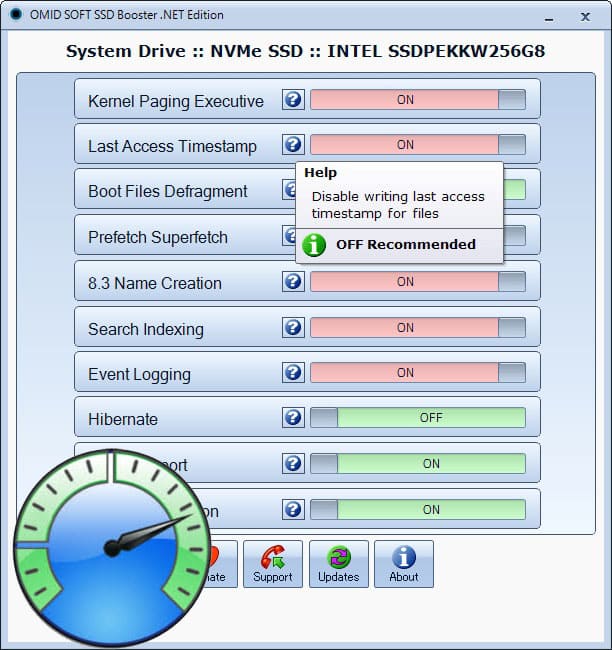This screenshot has width=612, height=650.
Task: Click the 'Last Access Timestamp' label
Action: coord(172,146)
